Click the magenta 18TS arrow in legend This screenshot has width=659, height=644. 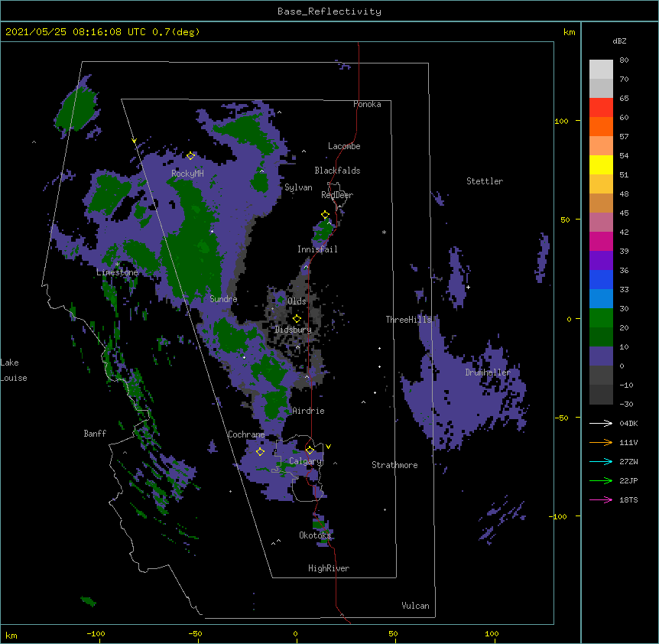pos(601,499)
